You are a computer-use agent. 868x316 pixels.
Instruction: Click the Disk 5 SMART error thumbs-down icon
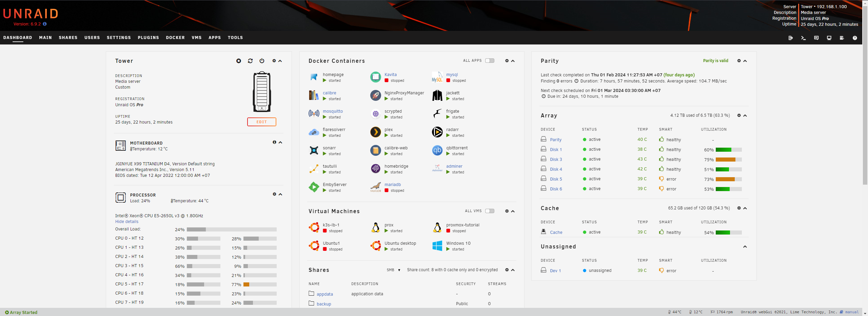pos(661,179)
